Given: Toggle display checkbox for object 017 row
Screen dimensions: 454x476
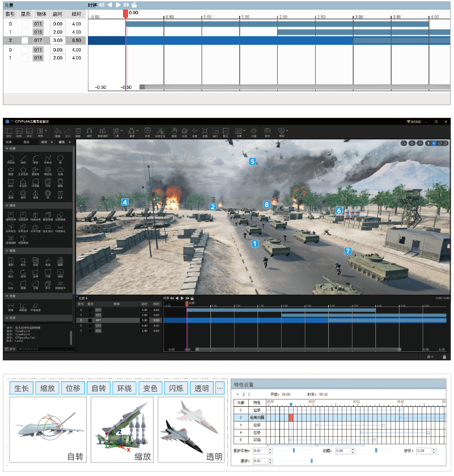Looking at the screenshot, I should click(25, 41).
